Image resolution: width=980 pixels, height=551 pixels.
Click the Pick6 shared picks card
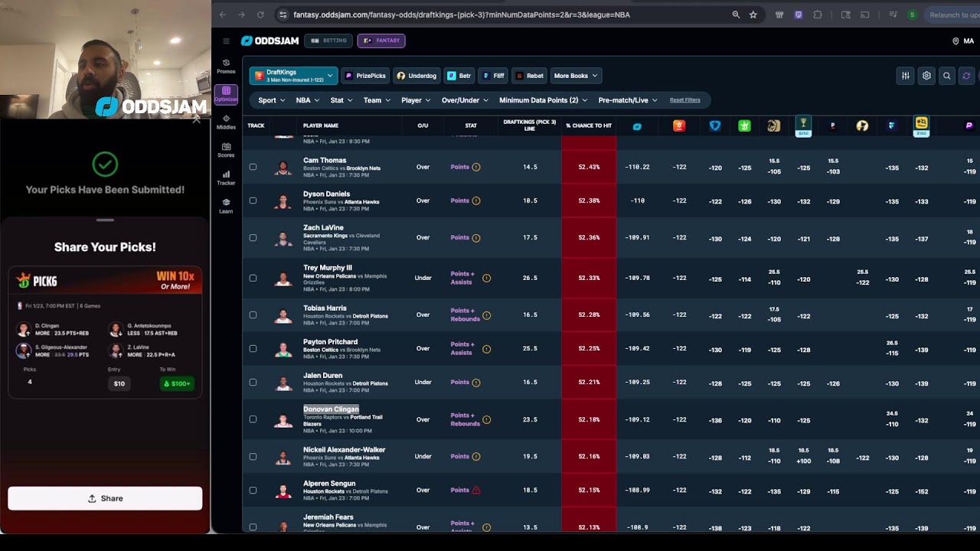tap(105, 333)
